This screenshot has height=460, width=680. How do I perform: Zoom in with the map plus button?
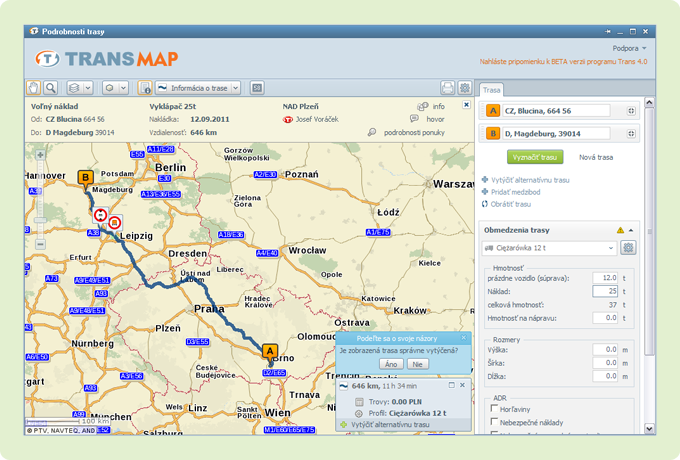[40, 155]
